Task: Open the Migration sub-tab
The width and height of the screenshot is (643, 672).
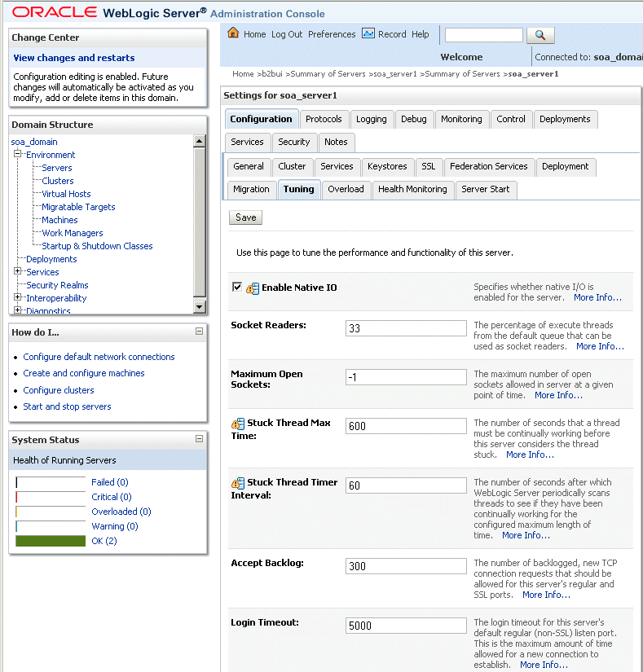Action: point(251,189)
